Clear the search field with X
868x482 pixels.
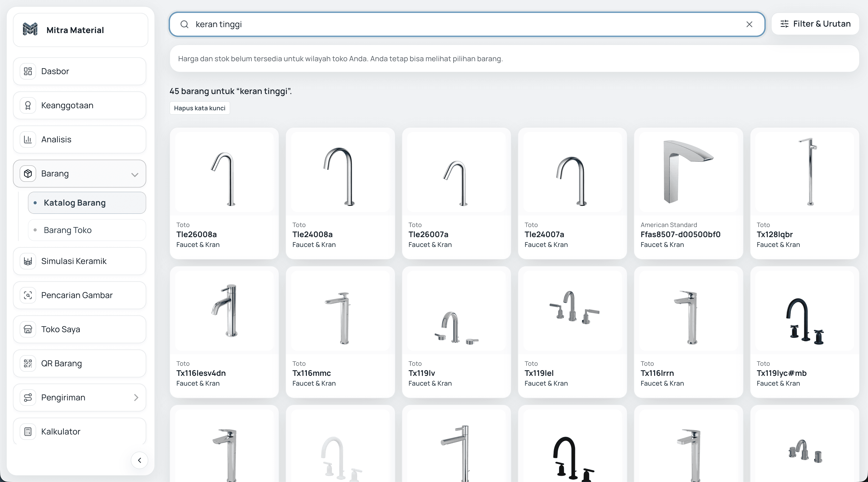[749, 24]
